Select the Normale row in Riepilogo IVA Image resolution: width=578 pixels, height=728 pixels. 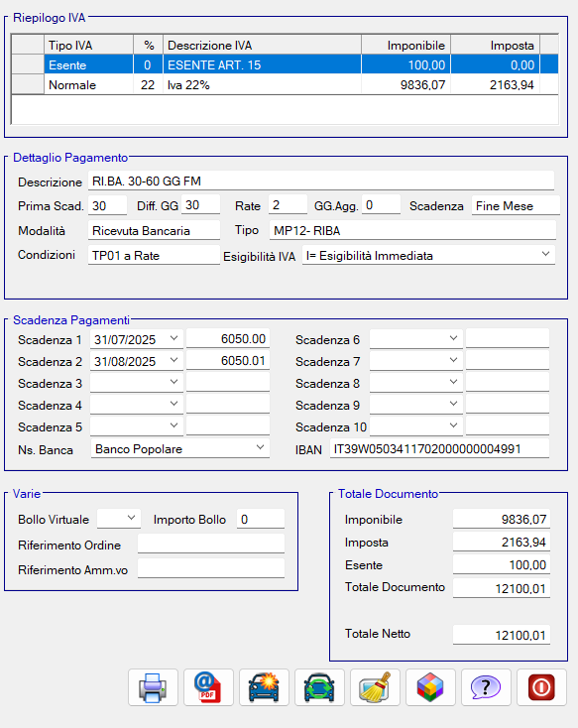coord(285,84)
